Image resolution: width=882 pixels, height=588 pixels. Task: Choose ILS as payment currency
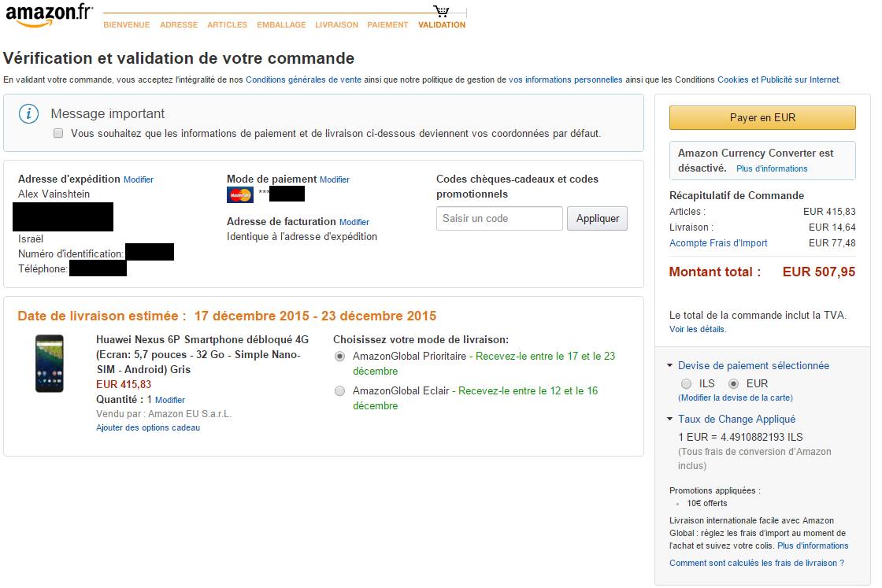pyautogui.click(x=686, y=384)
